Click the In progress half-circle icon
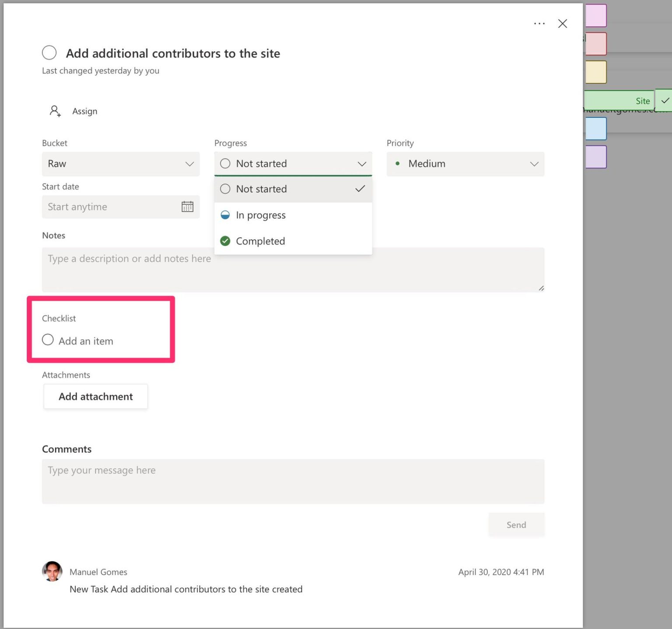 [225, 214]
